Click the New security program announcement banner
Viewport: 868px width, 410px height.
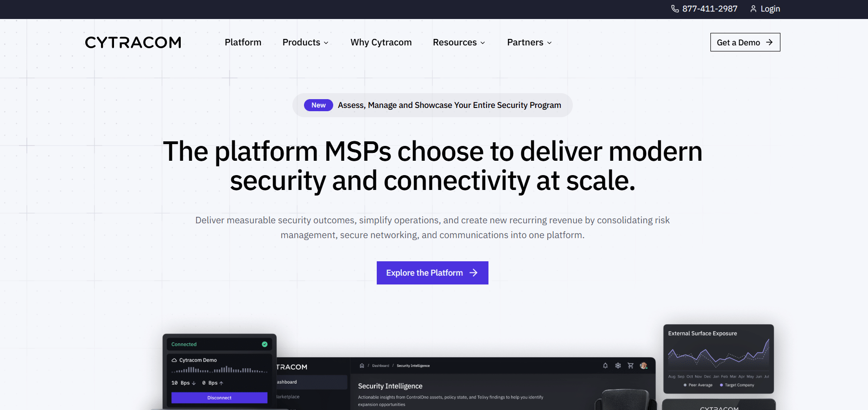pos(432,105)
